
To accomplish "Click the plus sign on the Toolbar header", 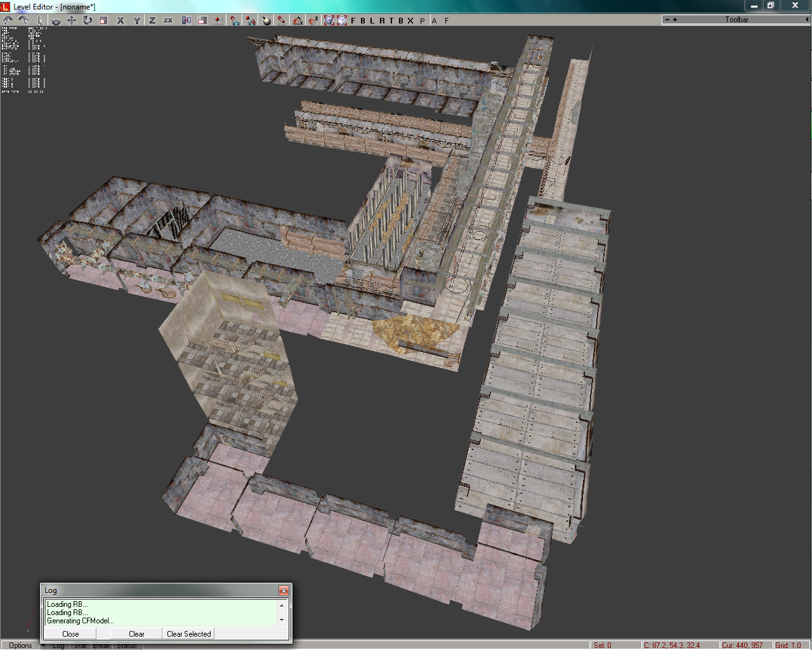I will 675,20.
